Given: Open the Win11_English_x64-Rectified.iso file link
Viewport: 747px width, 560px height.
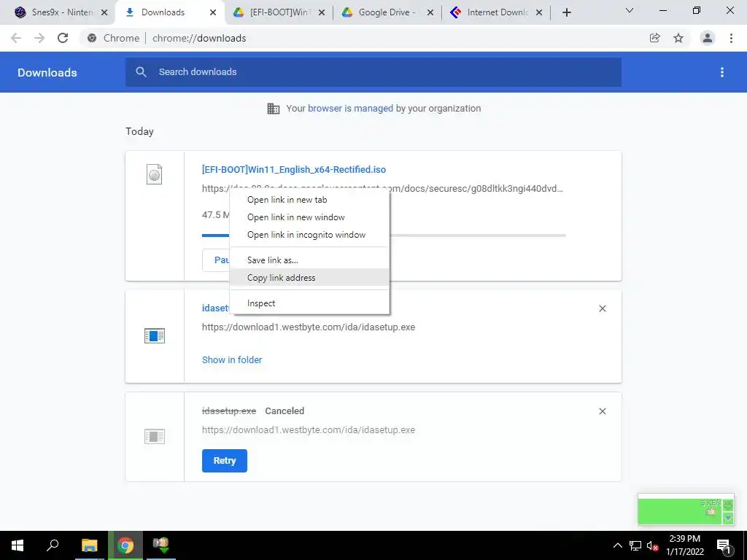Looking at the screenshot, I should (x=294, y=169).
